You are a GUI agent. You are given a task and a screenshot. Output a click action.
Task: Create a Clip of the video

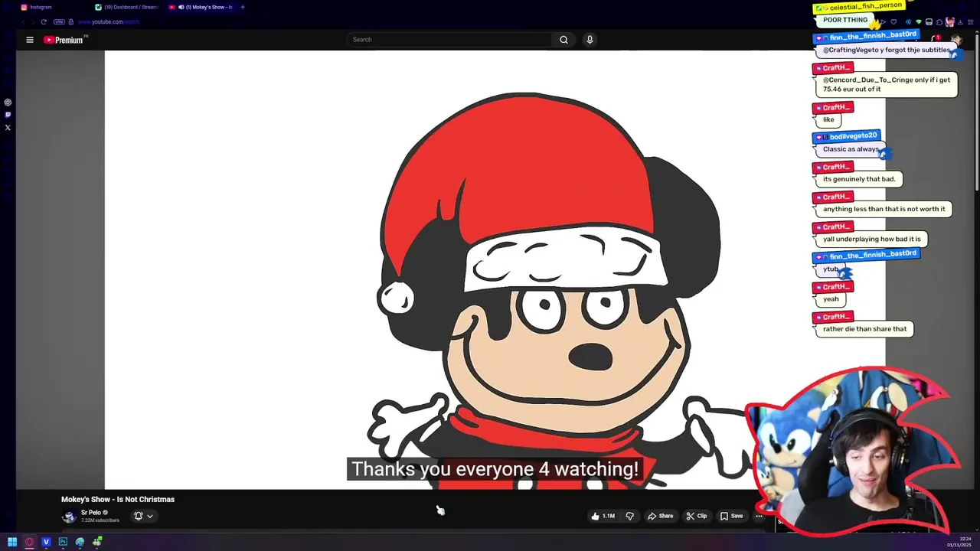(x=696, y=516)
